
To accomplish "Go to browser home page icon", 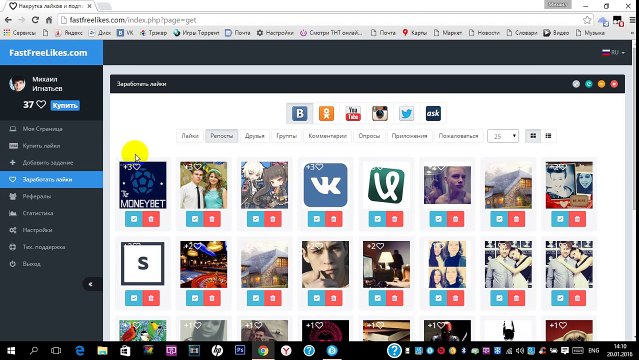I will click(49, 20).
